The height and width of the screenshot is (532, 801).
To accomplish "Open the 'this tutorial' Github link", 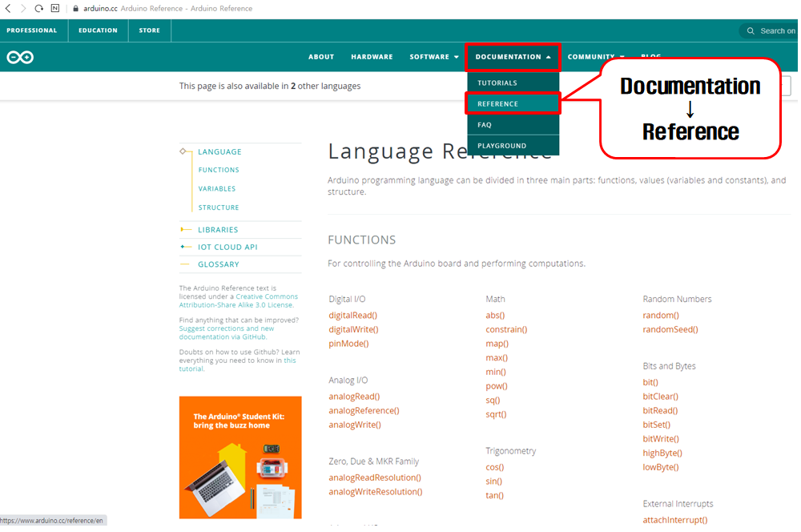I will pos(290,361).
